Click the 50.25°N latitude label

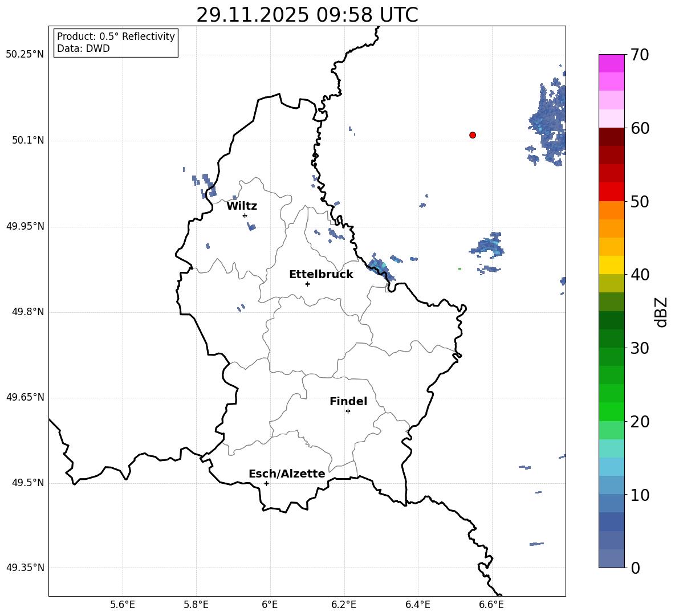pos(25,55)
